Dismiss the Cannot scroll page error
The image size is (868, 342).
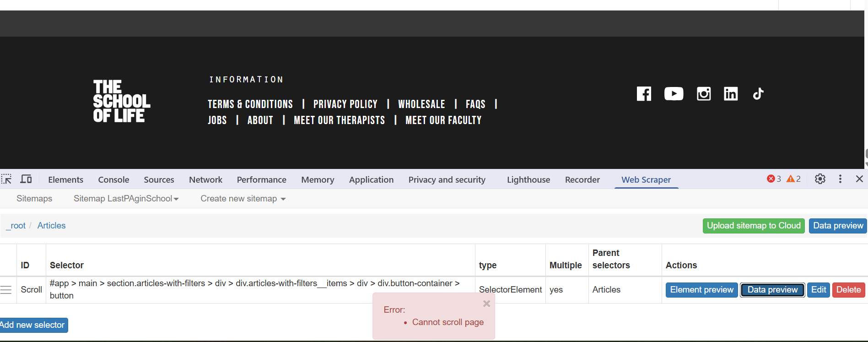486,304
